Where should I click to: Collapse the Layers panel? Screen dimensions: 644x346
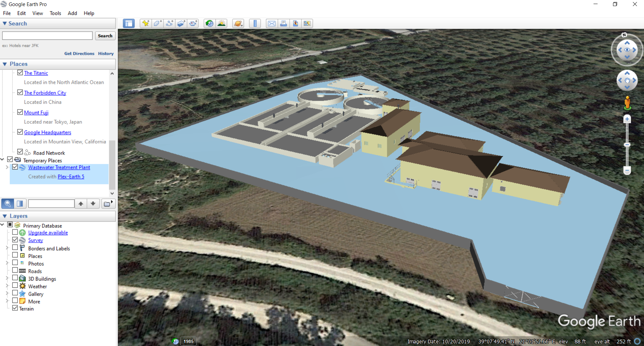tap(5, 216)
